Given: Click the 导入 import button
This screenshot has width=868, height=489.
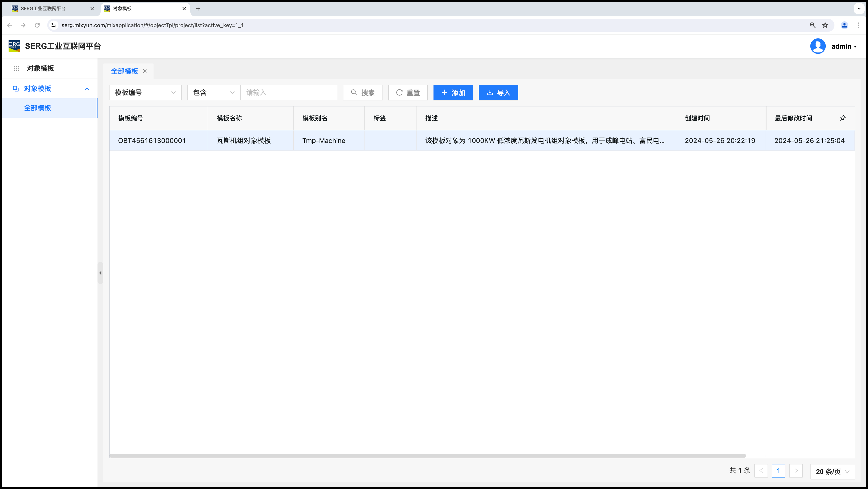Looking at the screenshot, I should point(498,93).
